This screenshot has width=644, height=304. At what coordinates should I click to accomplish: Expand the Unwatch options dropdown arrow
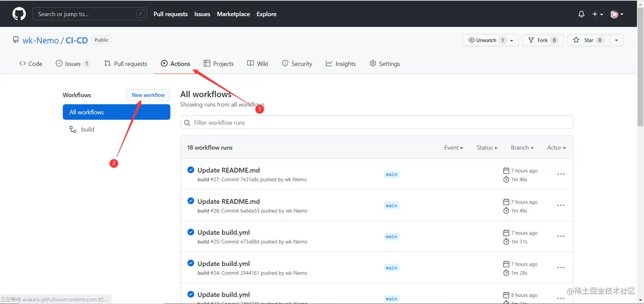point(512,41)
